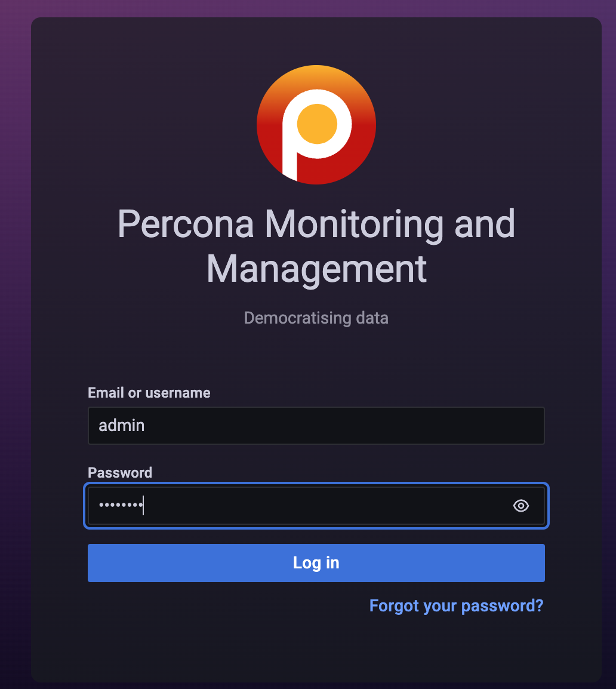Click the Log in button
616x689 pixels.
click(316, 563)
